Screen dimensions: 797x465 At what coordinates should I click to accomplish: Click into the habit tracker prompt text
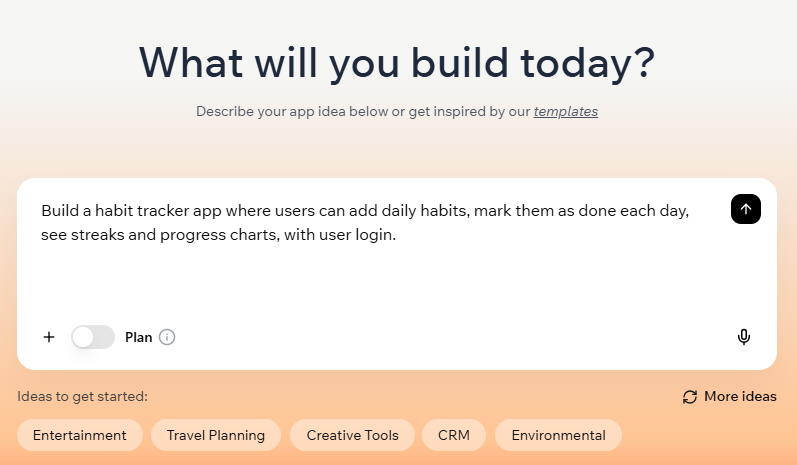click(x=300, y=212)
